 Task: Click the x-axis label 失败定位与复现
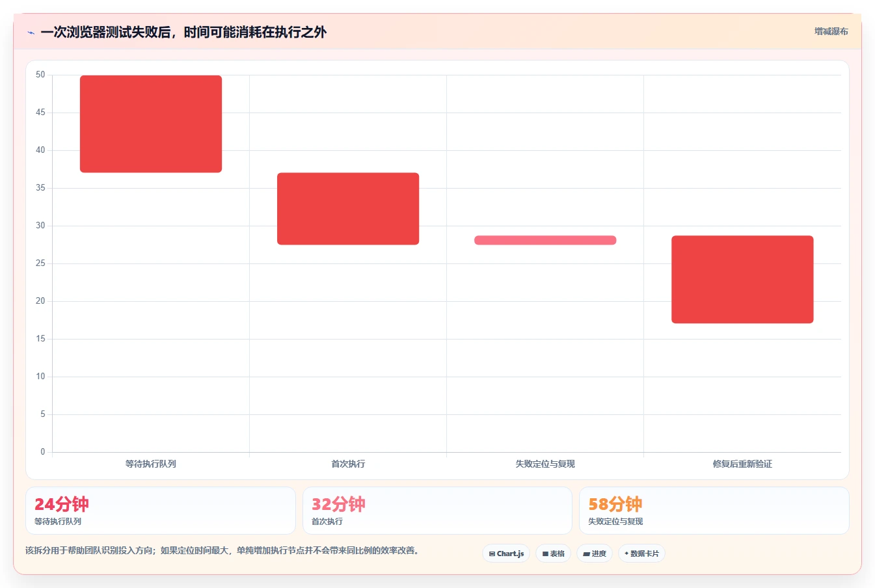click(545, 464)
